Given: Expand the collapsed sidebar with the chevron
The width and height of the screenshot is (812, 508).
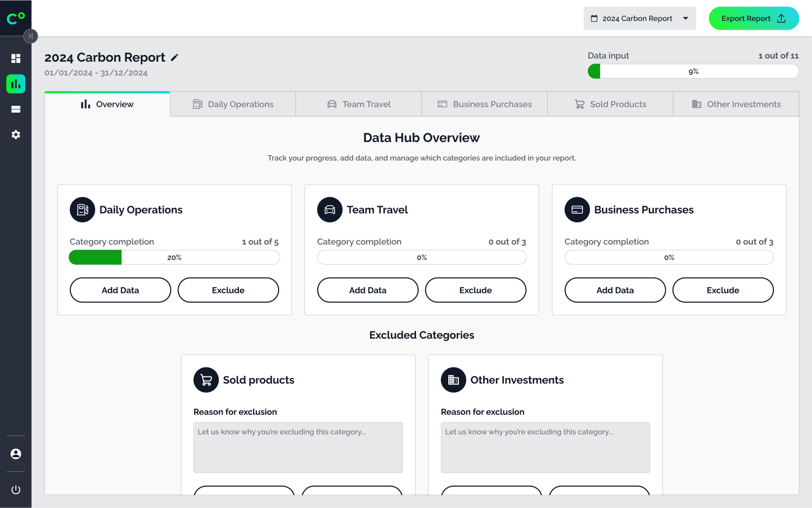Looking at the screenshot, I should [x=30, y=36].
